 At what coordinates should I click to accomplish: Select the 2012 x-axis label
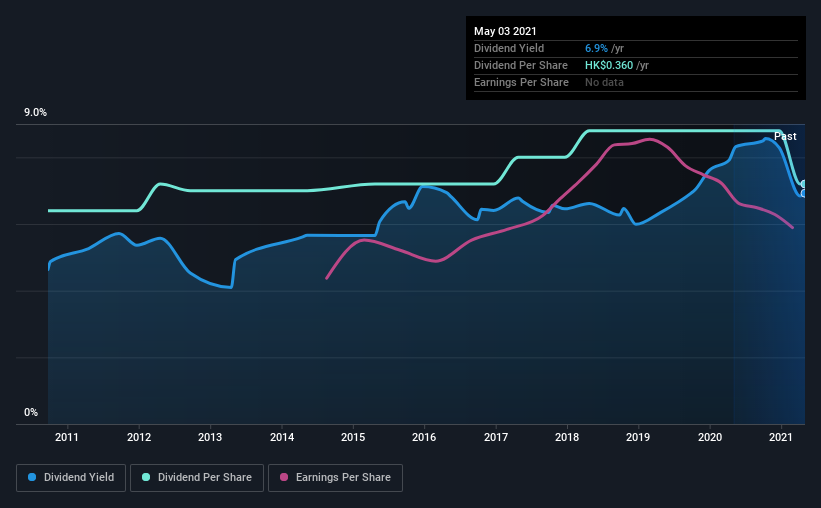coord(139,437)
